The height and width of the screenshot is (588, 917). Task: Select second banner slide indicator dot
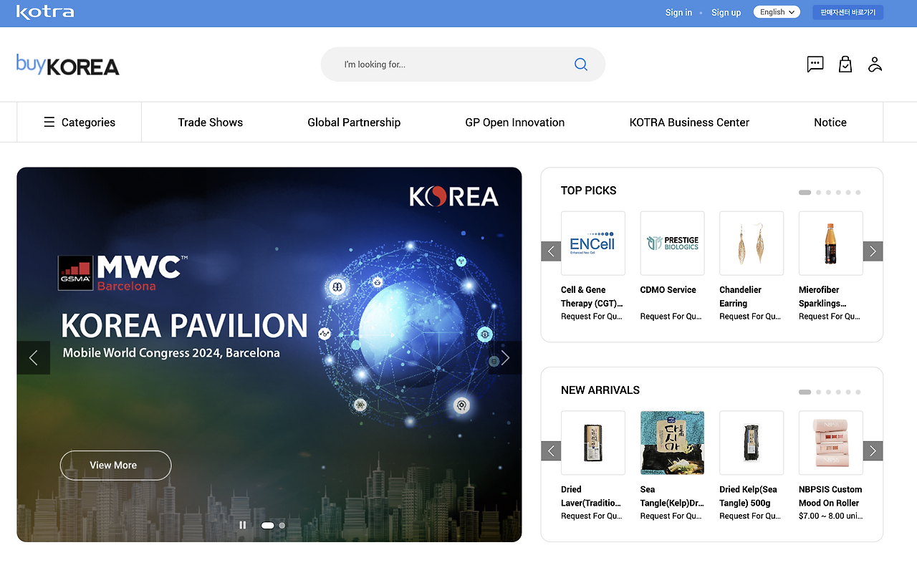282,525
